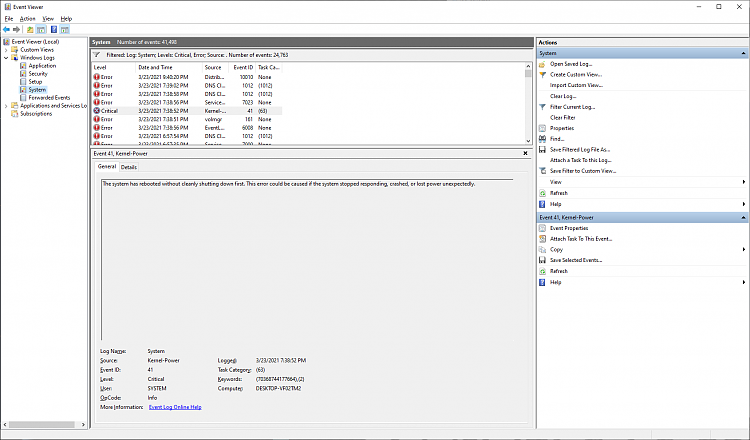Click the Forward arrow in the toolbar

pos(16,30)
